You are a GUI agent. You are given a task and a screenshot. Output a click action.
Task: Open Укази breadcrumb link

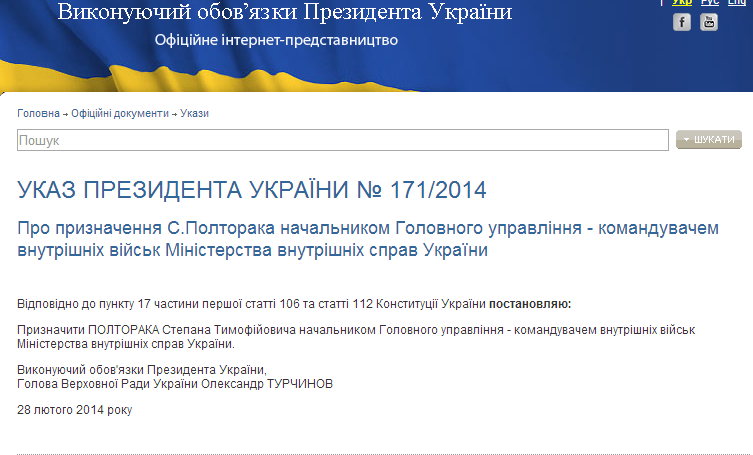click(x=194, y=113)
